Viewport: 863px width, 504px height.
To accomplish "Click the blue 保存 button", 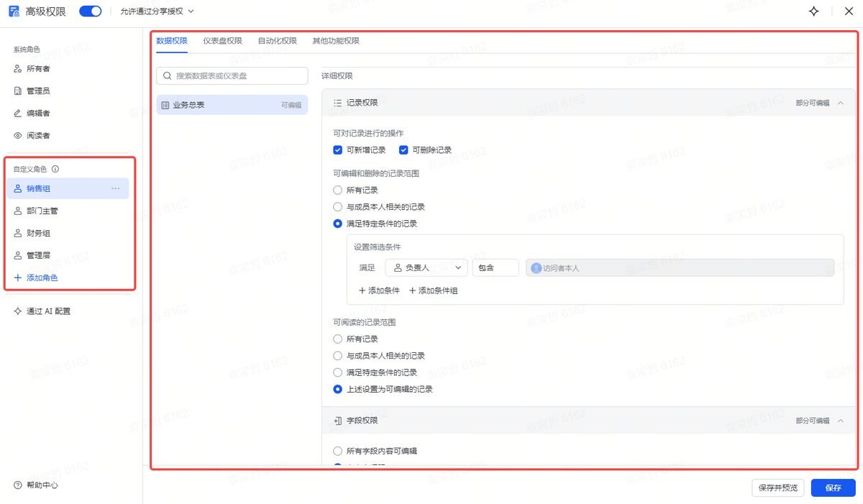I will coord(834,487).
